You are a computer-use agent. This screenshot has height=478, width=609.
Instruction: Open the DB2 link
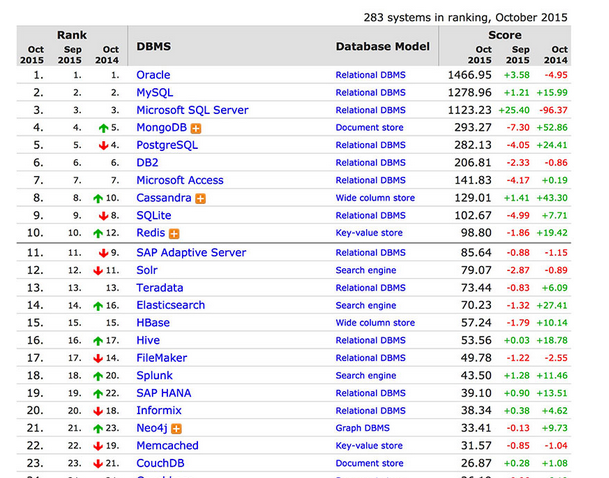(147, 163)
